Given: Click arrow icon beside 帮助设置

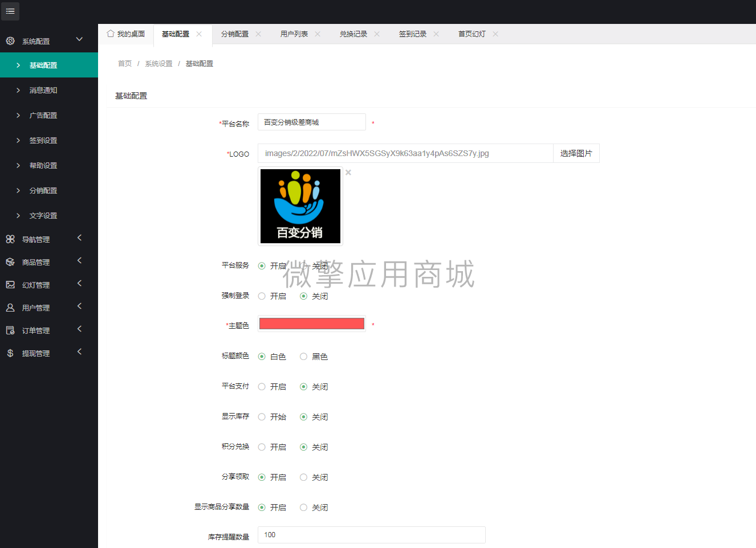Looking at the screenshot, I should [x=18, y=165].
